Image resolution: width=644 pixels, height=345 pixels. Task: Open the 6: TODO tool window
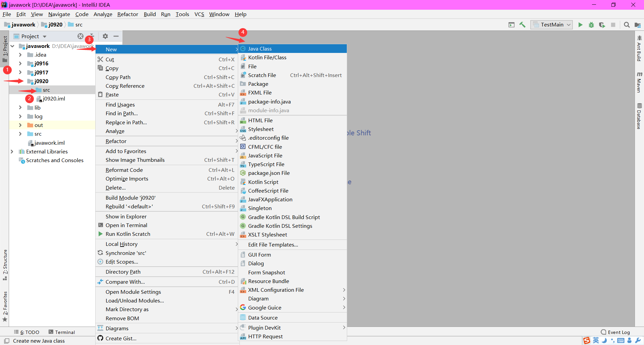pos(27,332)
